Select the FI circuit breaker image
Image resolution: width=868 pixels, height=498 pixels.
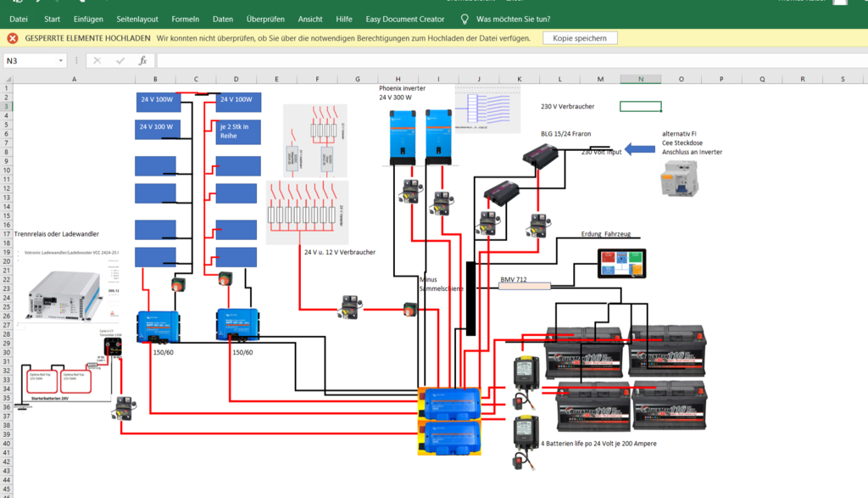pos(679,178)
